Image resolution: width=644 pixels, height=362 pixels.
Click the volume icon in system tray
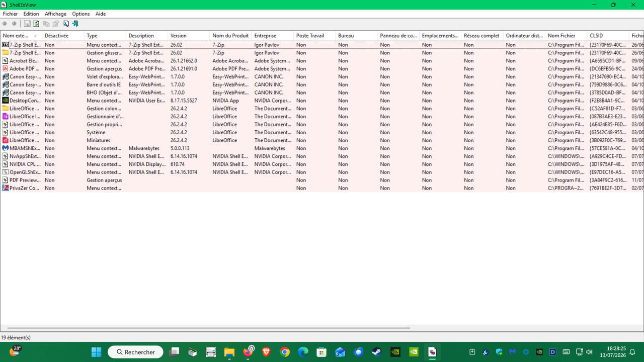[x=589, y=352]
